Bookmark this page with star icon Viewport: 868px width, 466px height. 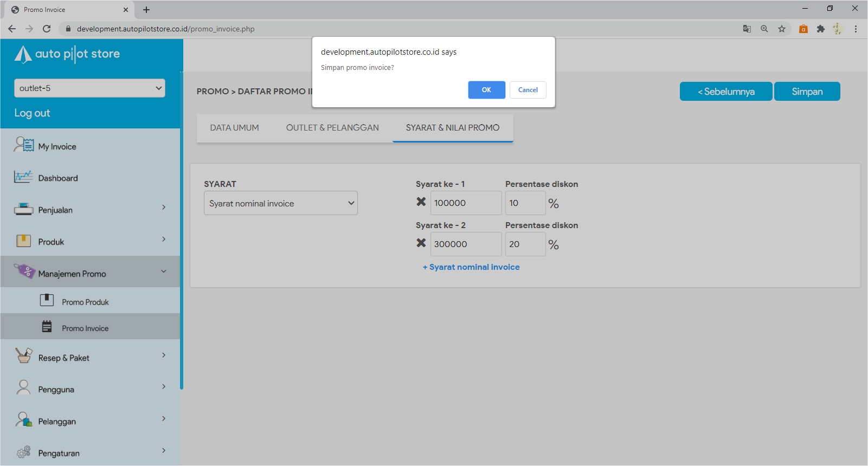click(781, 29)
